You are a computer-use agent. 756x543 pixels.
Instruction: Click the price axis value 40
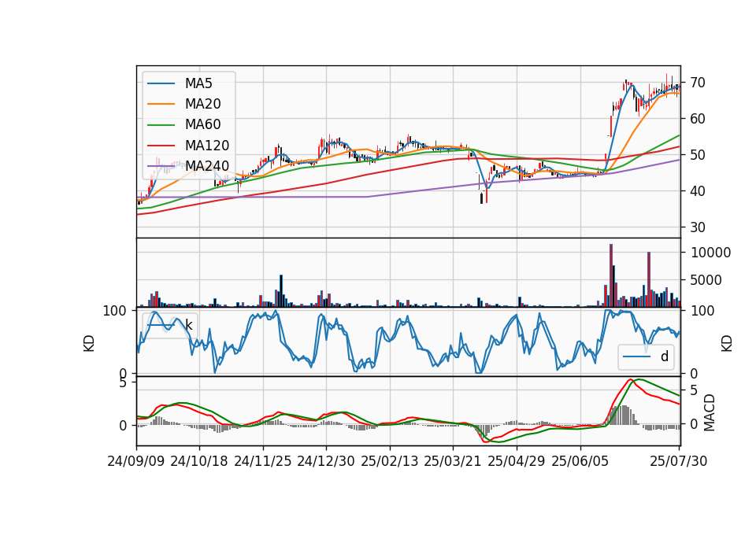point(698,191)
